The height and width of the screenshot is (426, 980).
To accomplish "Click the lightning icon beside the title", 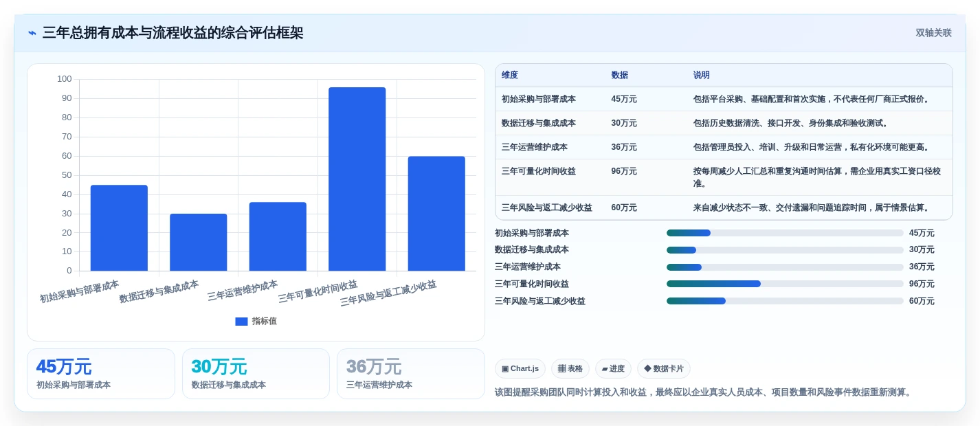I will click(32, 33).
